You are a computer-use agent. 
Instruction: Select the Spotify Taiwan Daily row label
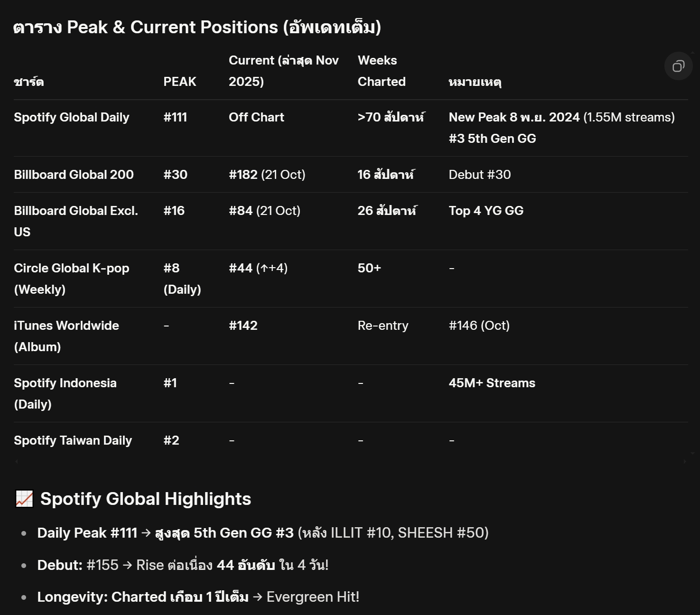[x=73, y=440]
